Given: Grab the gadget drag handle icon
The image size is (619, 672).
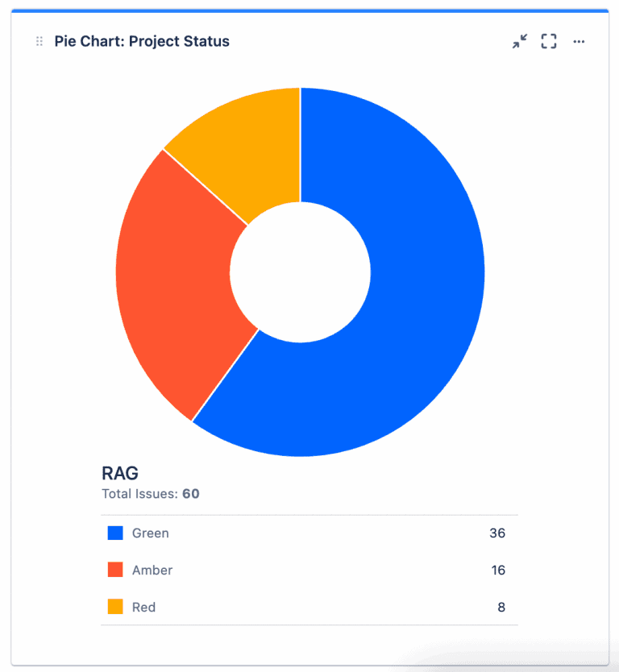Looking at the screenshot, I should point(39,42).
